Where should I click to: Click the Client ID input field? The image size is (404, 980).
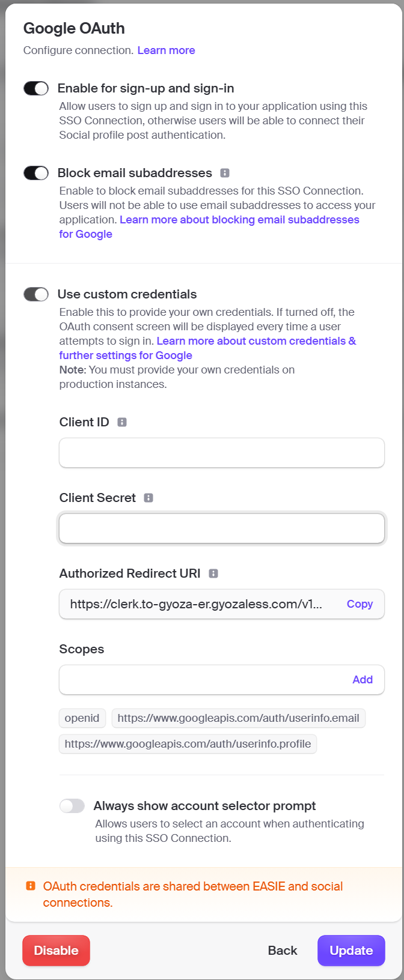click(222, 453)
